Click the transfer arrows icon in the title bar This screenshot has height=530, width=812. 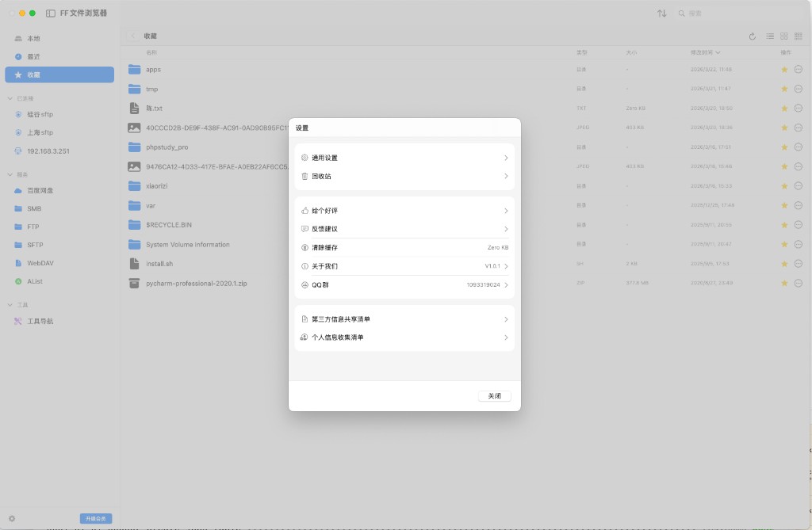pos(661,13)
